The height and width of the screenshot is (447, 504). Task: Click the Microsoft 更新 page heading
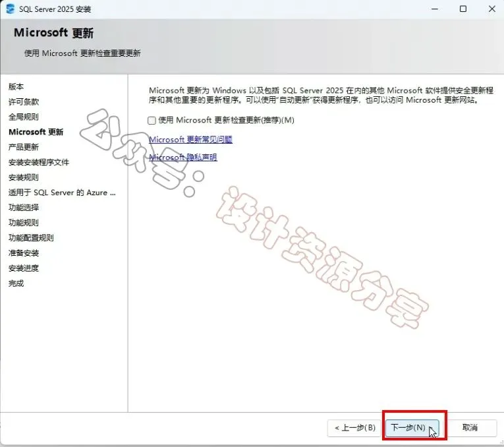point(53,33)
